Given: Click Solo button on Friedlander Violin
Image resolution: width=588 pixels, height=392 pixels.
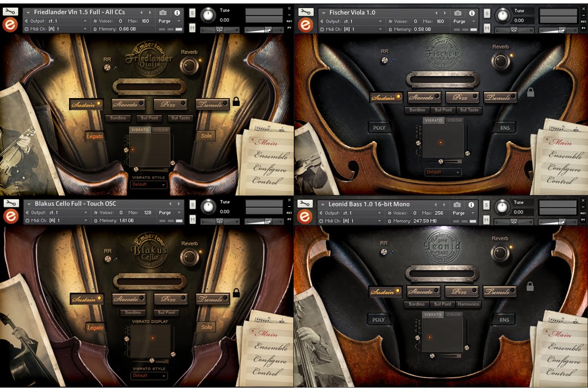Looking at the screenshot, I should 206,136.
